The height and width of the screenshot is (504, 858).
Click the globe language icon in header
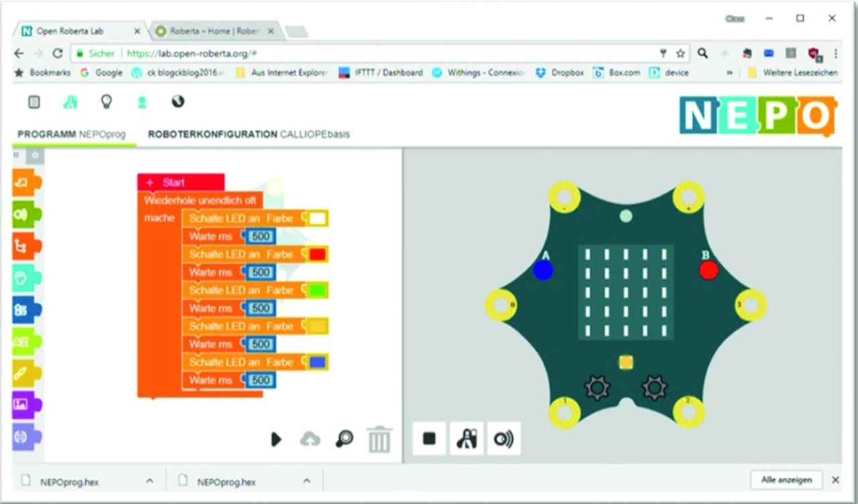click(x=178, y=102)
